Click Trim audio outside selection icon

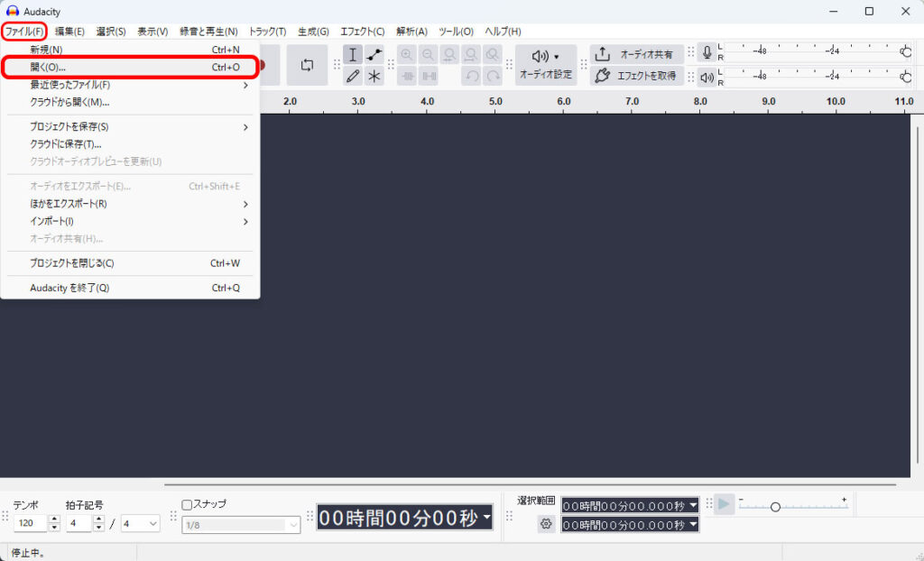(407, 76)
